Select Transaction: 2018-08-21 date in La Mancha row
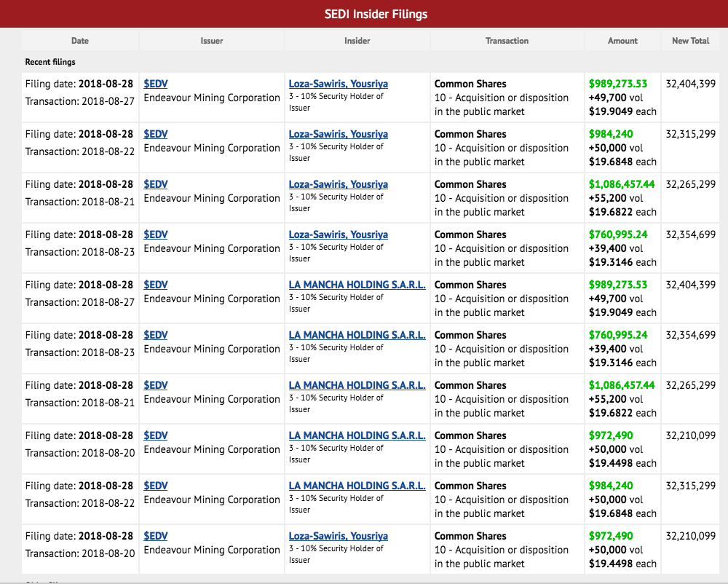Image resolution: width=728 pixels, height=584 pixels. [80, 403]
